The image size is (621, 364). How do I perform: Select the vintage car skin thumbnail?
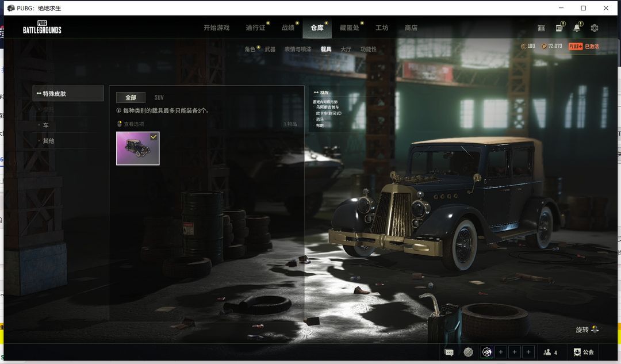click(x=137, y=149)
